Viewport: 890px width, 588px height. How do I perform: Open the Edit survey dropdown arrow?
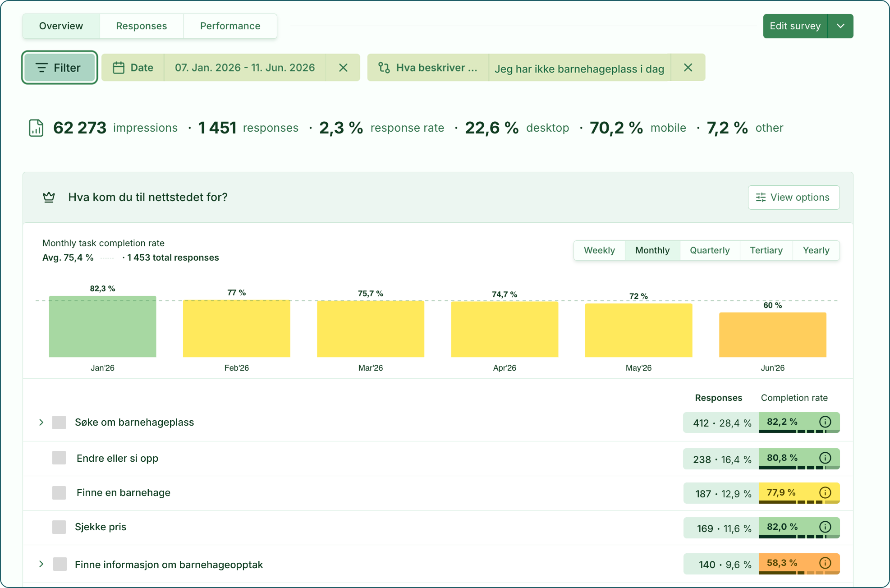click(x=841, y=26)
